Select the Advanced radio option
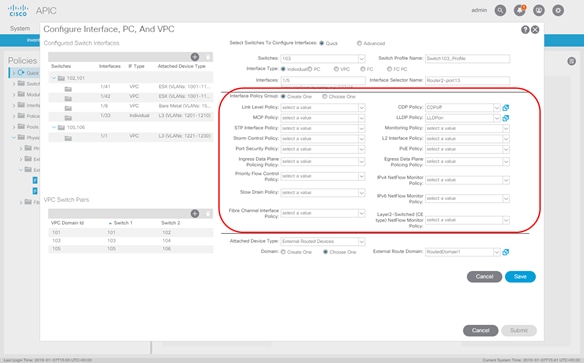Screen dimensions: 584x363 pos(359,43)
